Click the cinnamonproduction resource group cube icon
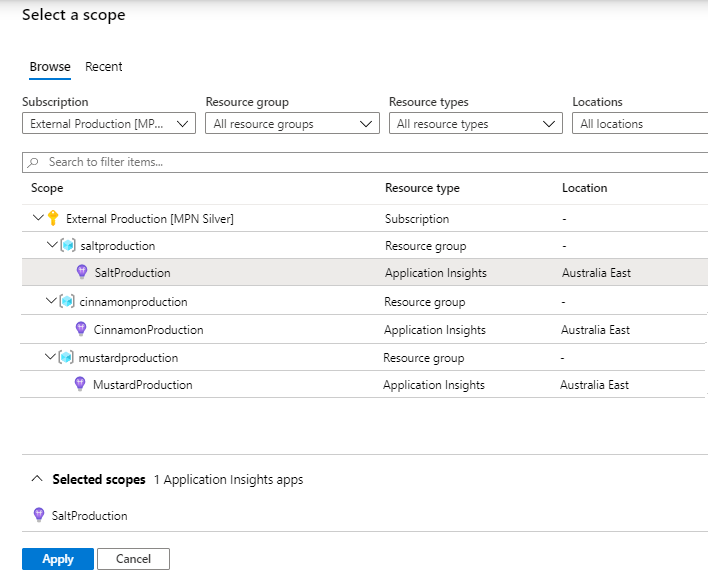 (67, 301)
